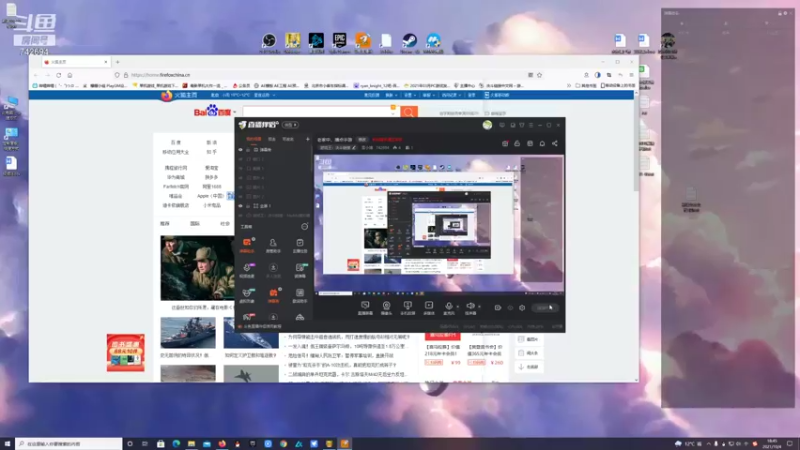
Task: Select the mask-shaped tool in the toolbox
Action: click(247, 294)
